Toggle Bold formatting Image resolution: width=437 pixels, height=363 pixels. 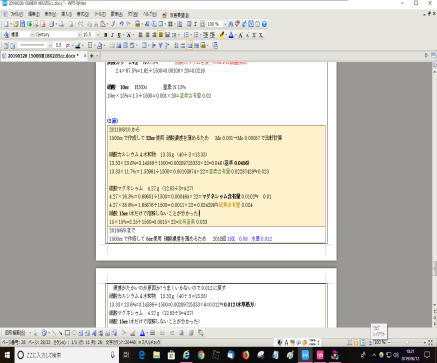pyautogui.click(x=105, y=35)
